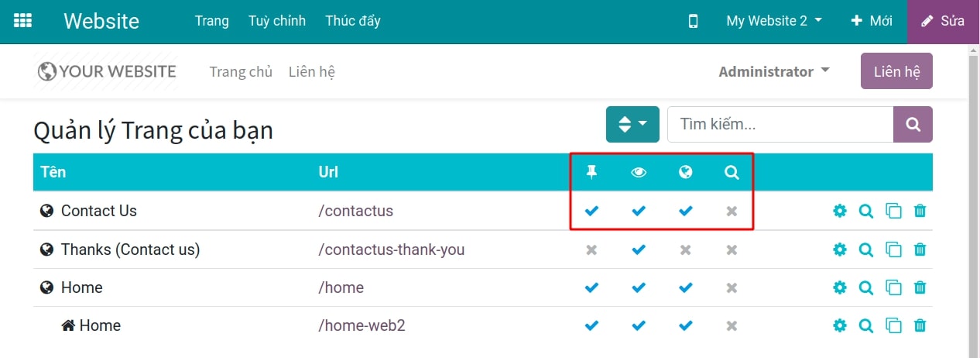
Task: Open the Trang menu
Action: pos(212,21)
